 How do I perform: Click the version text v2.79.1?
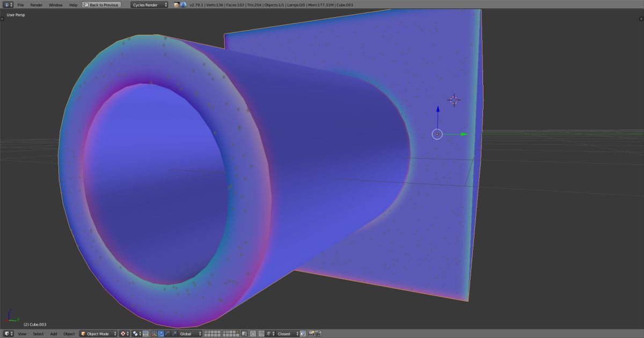[x=196, y=5]
